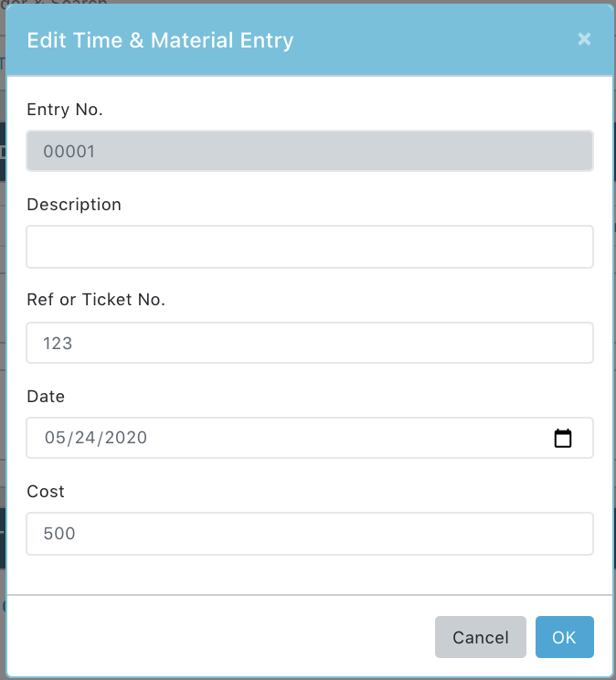Close the Edit Time & Material Entry dialog
616x680 pixels.
[x=584, y=39]
